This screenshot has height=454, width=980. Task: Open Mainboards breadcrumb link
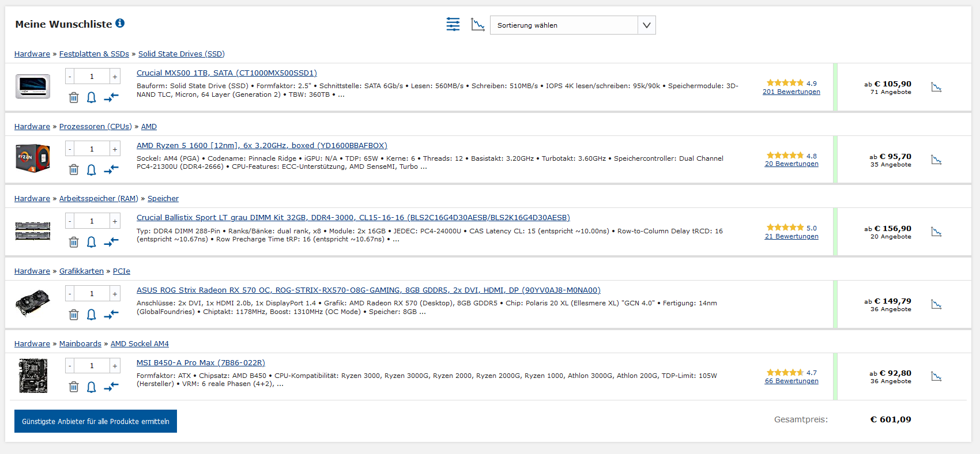[x=80, y=344]
